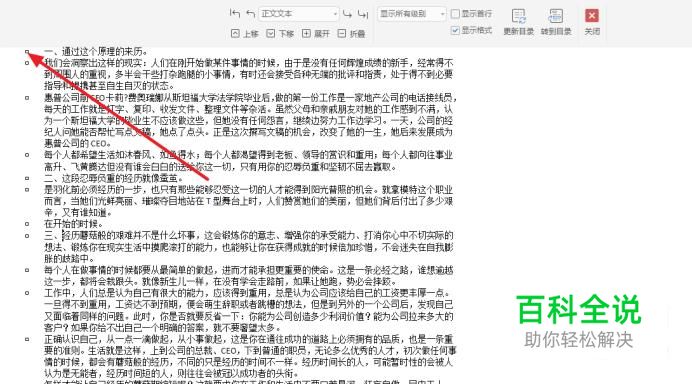Select bullet of paragraph starting 我们会洞察出

[27, 63]
